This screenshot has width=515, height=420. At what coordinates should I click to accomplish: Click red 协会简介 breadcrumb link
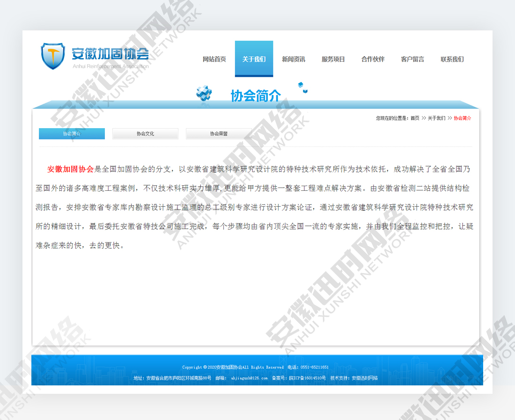pyautogui.click(x=462, y=118)
